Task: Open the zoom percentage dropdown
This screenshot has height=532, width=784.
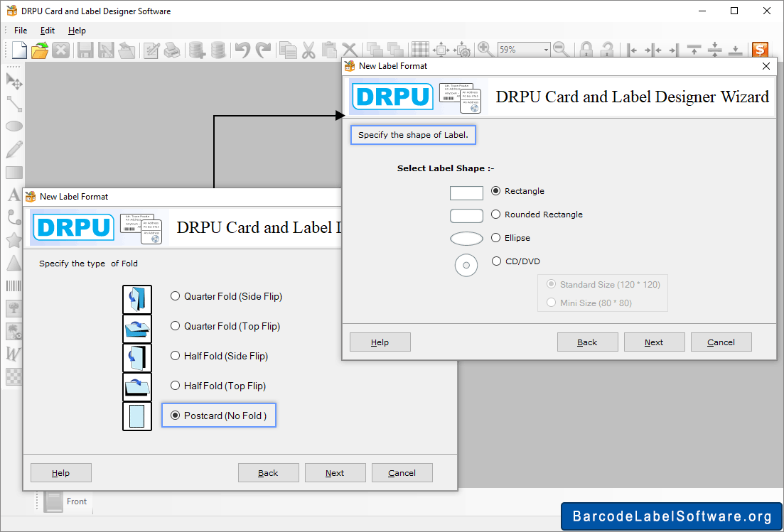Action: (x=546, y=50)
